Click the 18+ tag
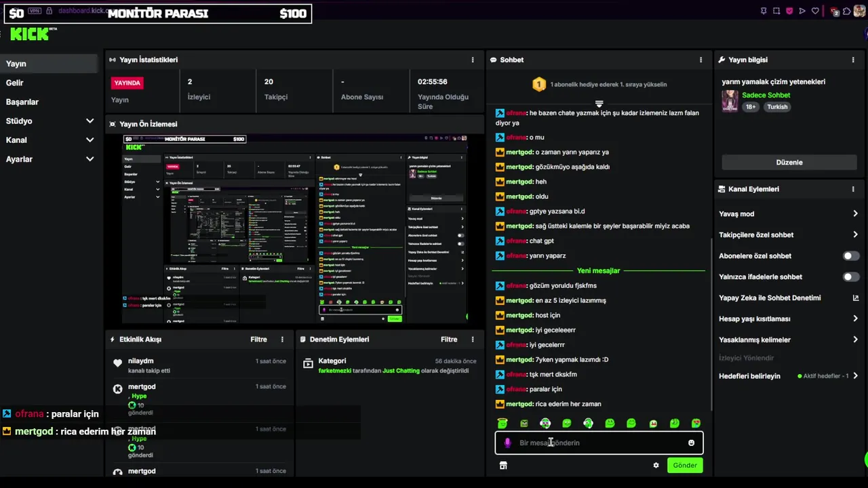The image size is (868, 488). [x=751, y=107]
